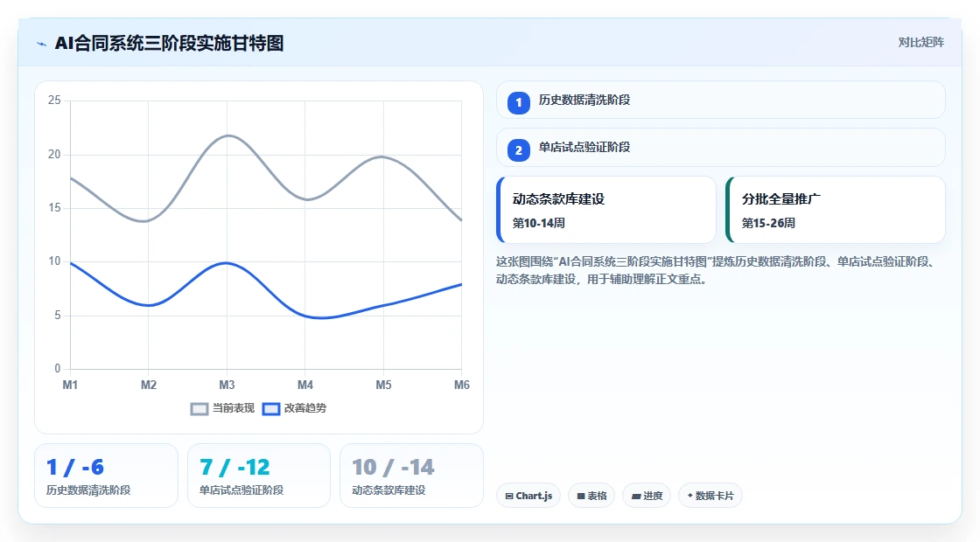The image size is (980, 542).
Task: Click the icon in the Chart.js tag
Action: click(509, 497)
